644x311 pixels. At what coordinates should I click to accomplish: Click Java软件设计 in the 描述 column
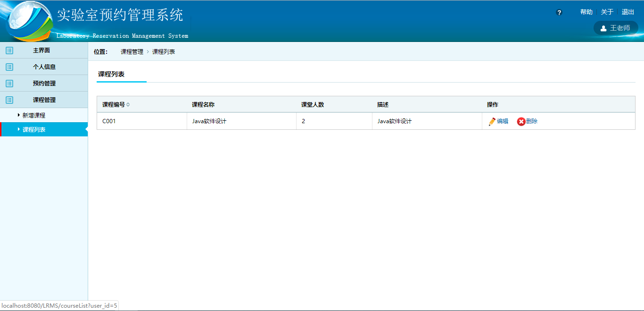click(395, 121)
